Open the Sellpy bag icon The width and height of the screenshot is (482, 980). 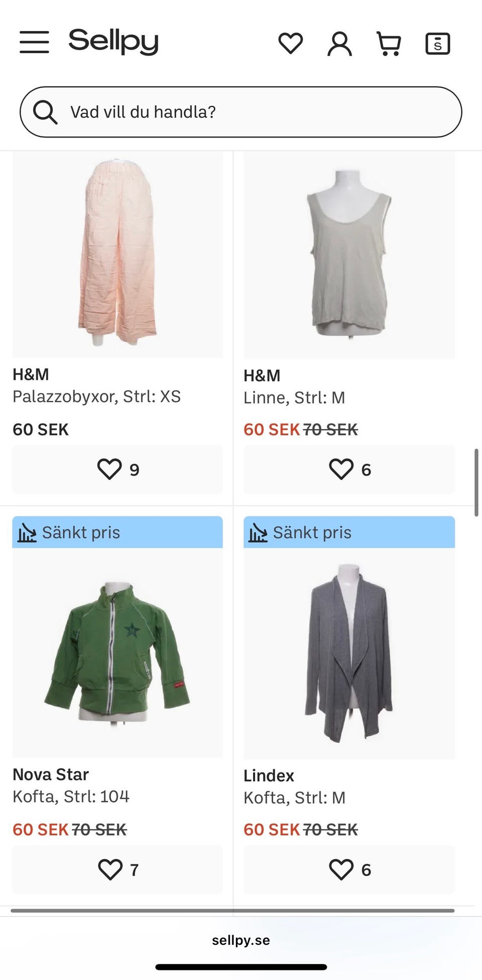coord(437,44)
